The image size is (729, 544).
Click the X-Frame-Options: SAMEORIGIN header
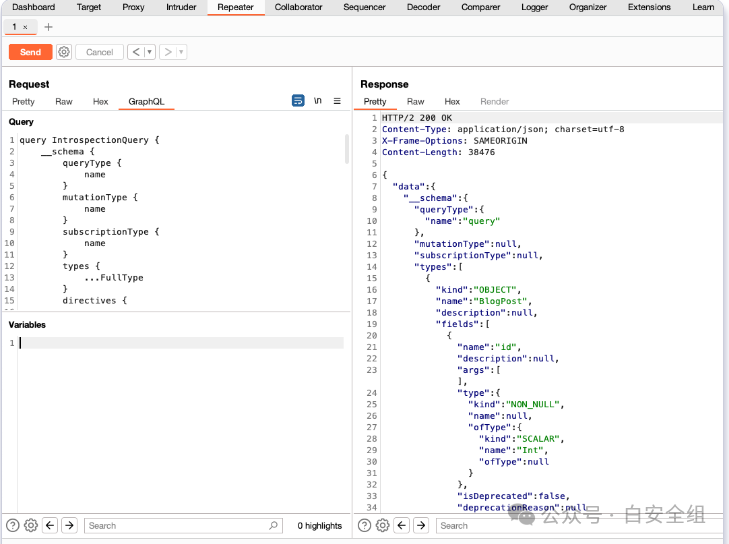coord(455,140)
